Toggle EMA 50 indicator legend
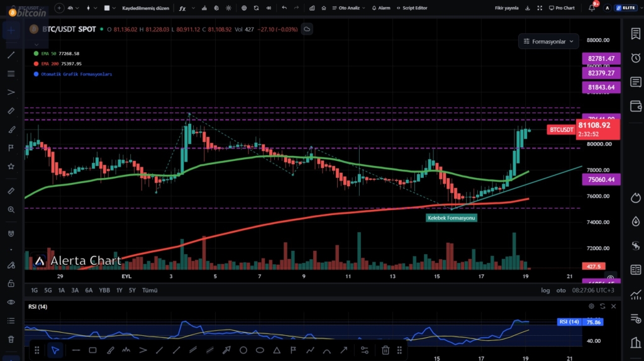The image size is (644, 361). pos(57,53)
